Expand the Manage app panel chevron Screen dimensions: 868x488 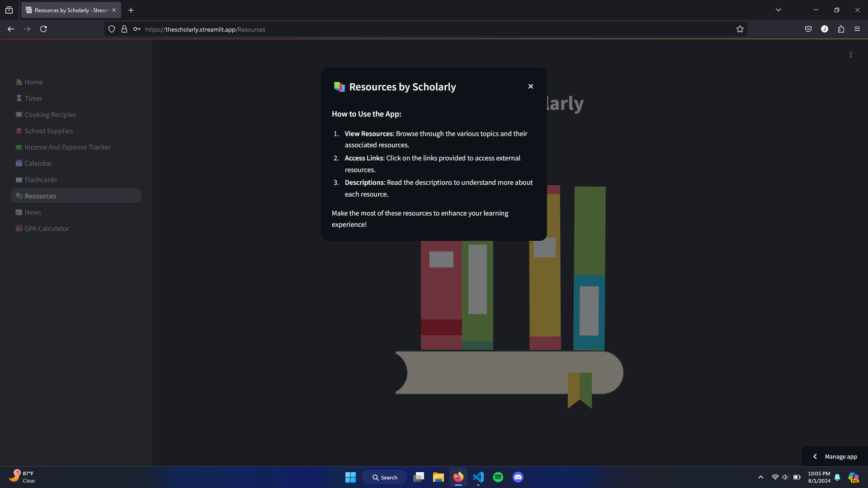[815, 456]
